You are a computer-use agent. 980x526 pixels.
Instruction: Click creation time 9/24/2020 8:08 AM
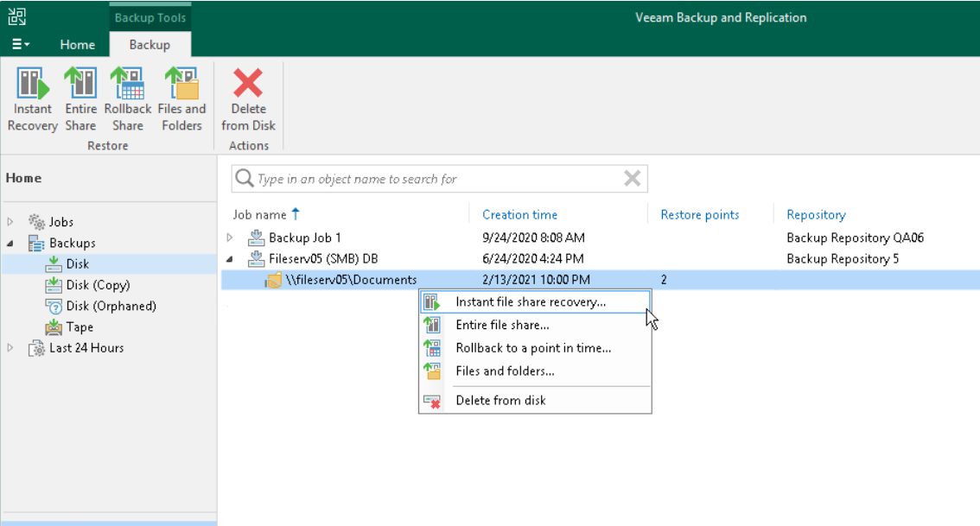coord(533,238)
